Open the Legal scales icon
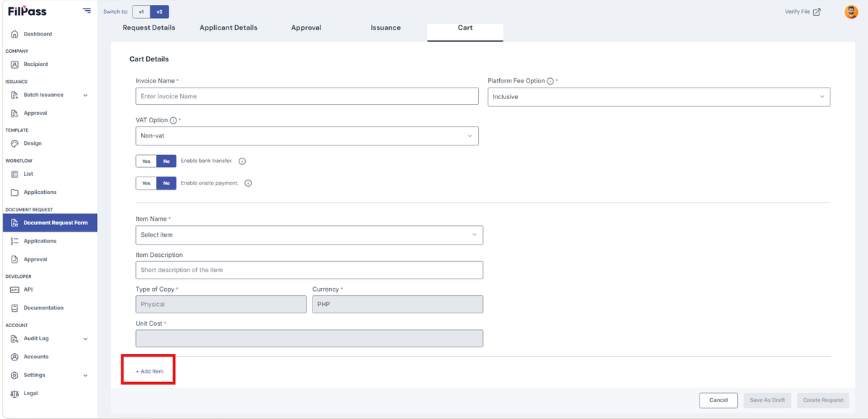The width and height of the screenshot is (868, 419). click(14, 394)
